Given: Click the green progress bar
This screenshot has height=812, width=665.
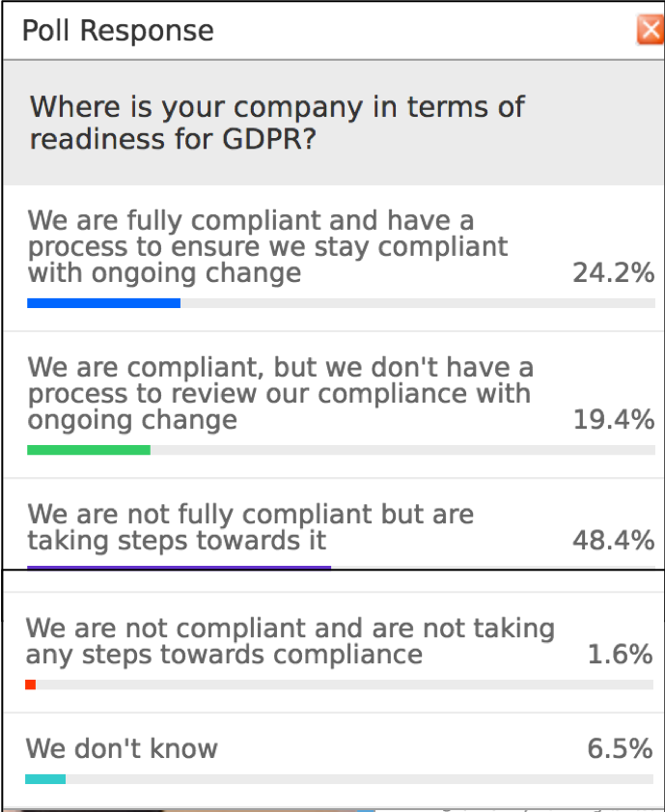Looking at the screenshot, I should tap(89, 450).
